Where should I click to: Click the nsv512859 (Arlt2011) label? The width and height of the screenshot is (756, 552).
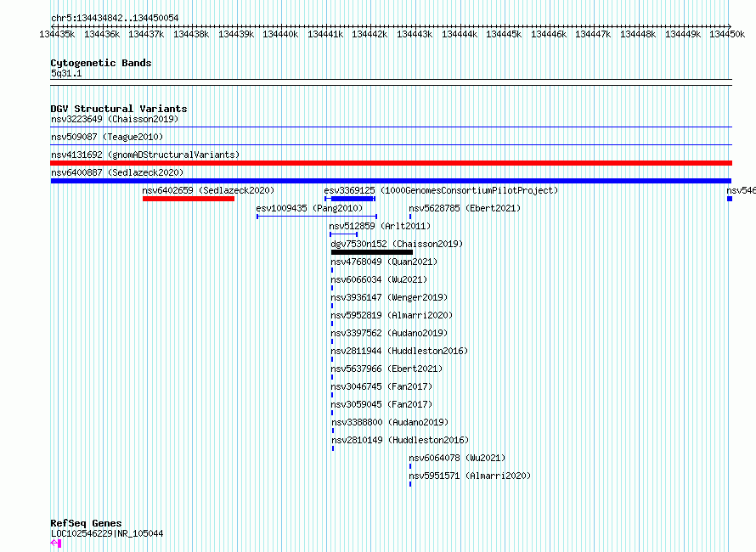(x=380, y=226)
